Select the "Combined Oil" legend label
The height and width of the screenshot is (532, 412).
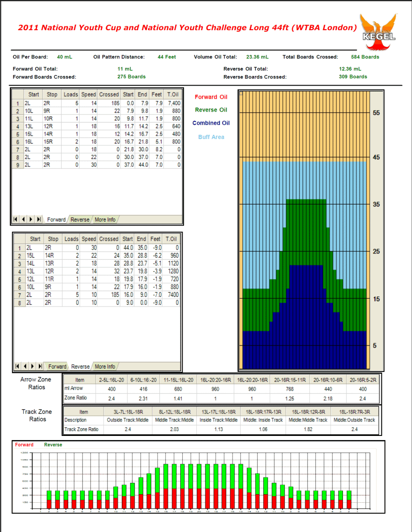click(211, 123)
